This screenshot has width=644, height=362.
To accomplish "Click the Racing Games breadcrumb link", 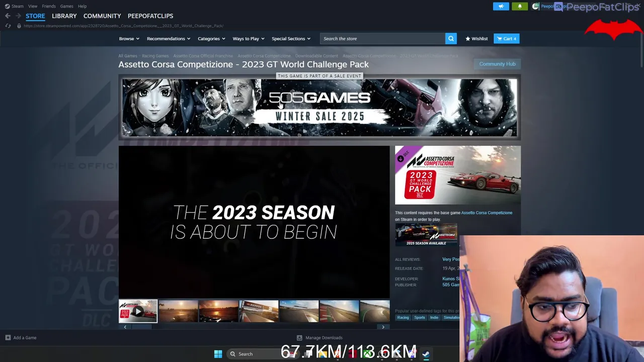I will point(155,56).
